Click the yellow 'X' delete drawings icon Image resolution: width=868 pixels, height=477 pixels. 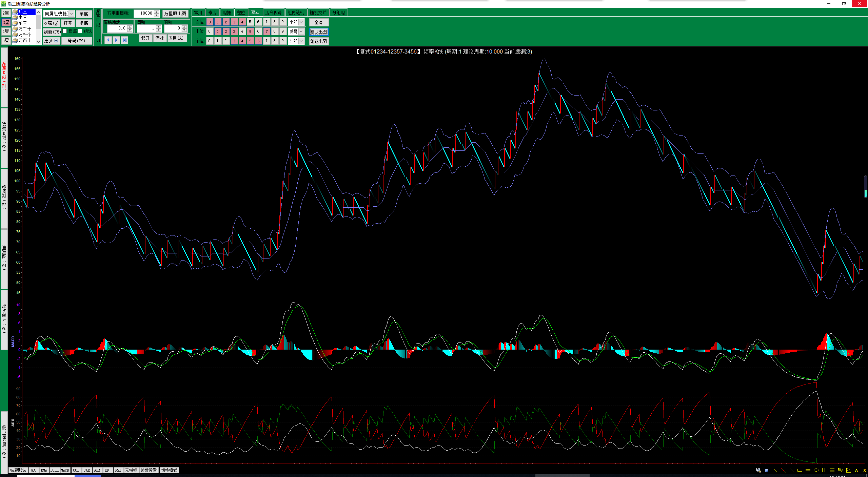[864, 470]
